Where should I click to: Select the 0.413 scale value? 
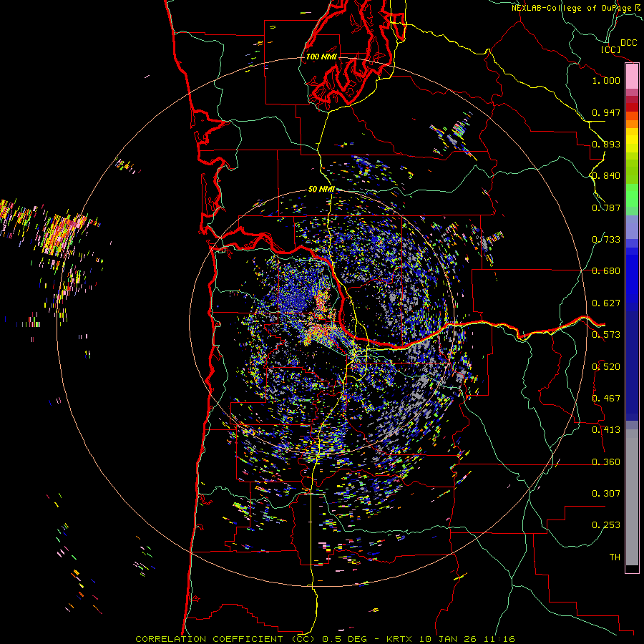[x=606, y=430]
